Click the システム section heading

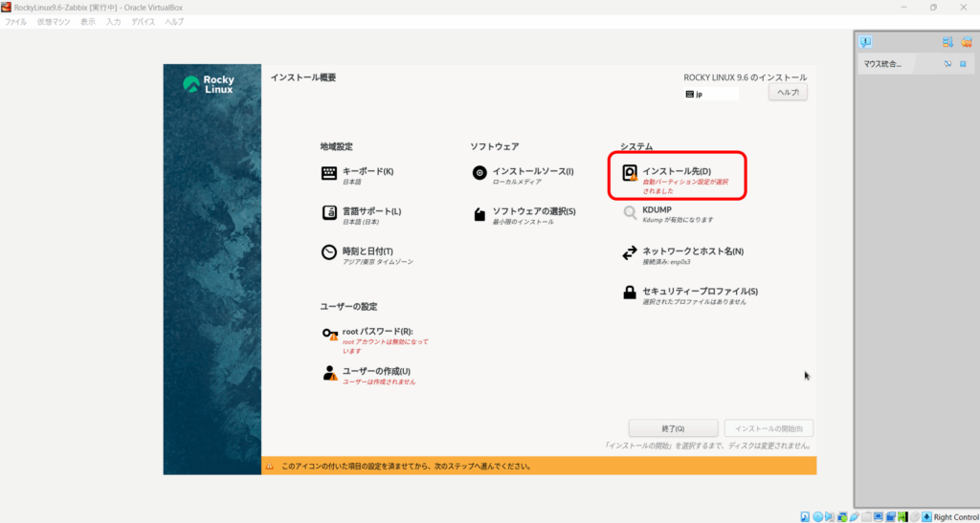[636, 146]
